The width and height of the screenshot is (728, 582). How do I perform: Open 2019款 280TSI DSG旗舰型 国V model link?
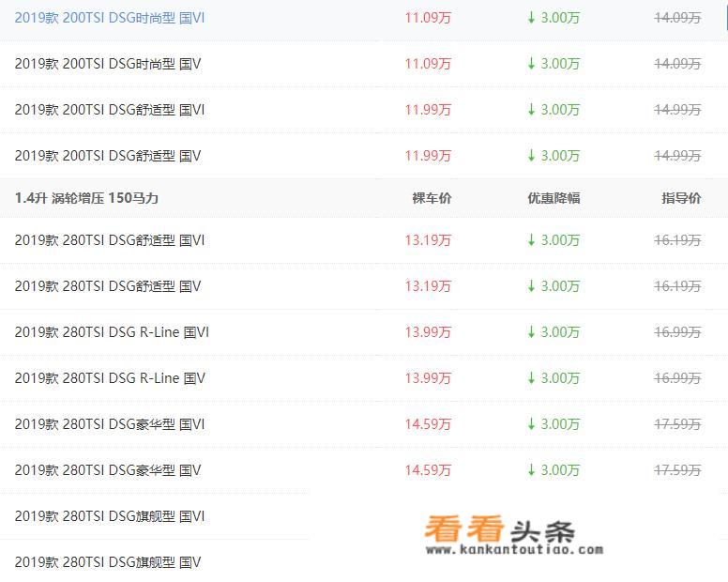[x=108, y=562]
